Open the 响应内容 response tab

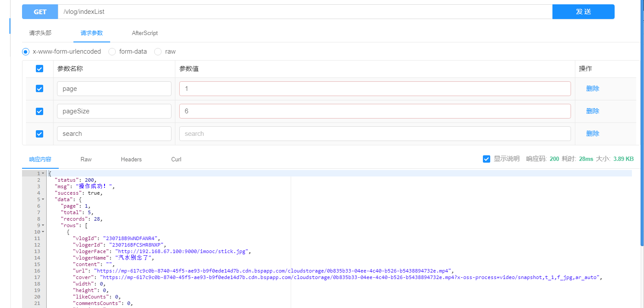tap(40, 159)
